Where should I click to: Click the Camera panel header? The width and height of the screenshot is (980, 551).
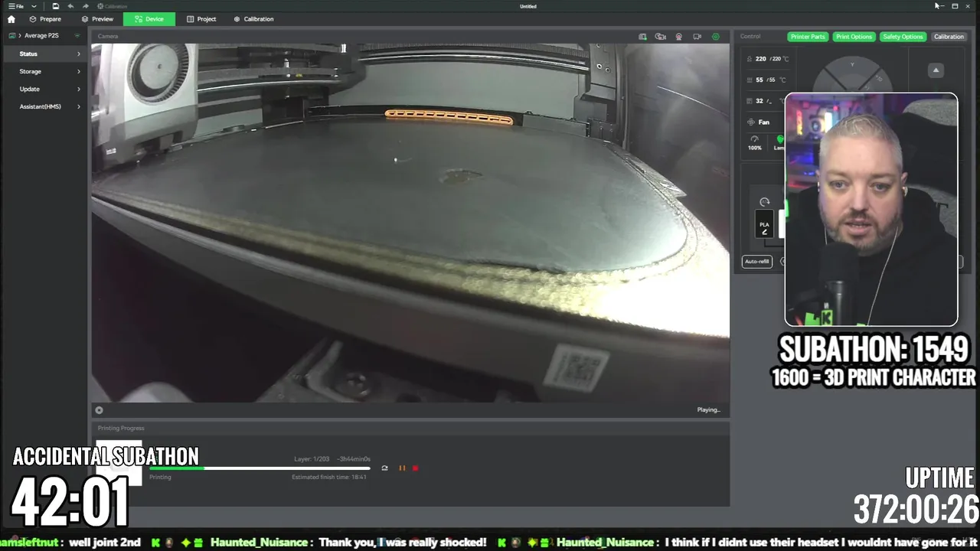tap(108, 36)
